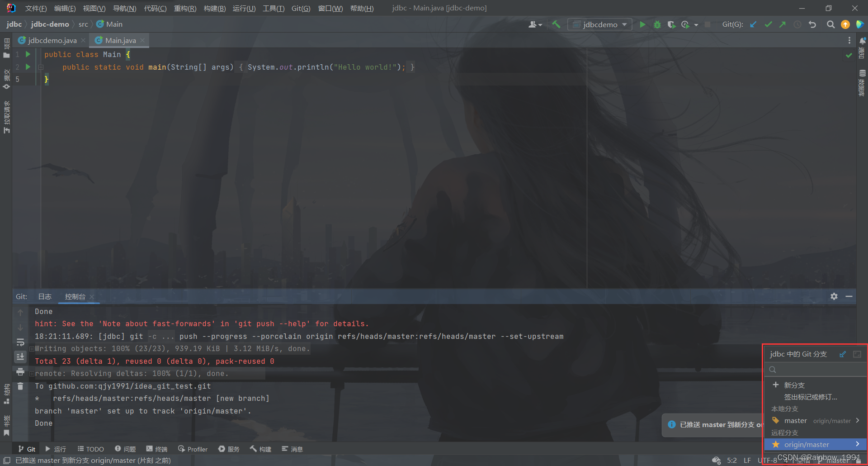Screen dimensions: 868x466
Task: Open the Notifications bell icon
Action: [x=862, y=41]
